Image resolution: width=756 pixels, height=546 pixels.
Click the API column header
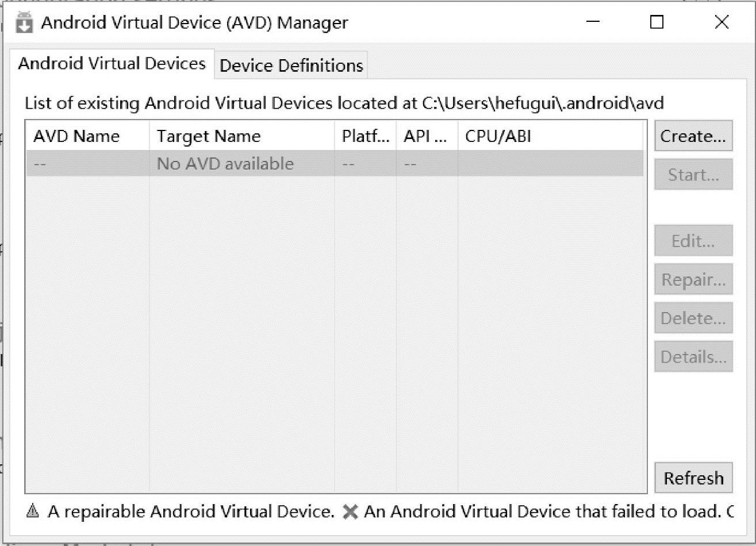click(427, 136)
